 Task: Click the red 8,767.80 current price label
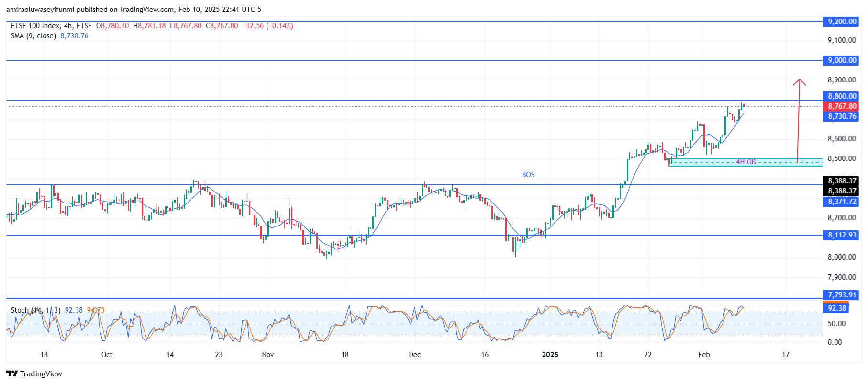tap(842, 106)
